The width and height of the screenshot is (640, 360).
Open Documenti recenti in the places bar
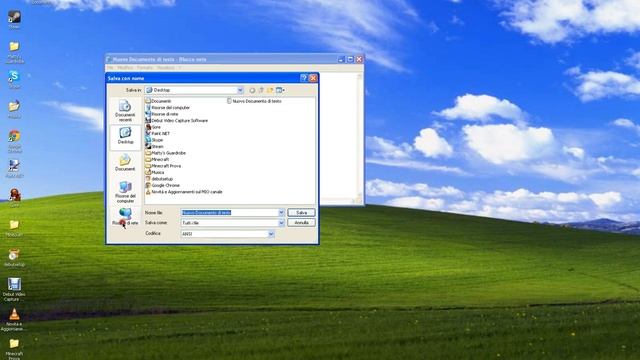tap(125, 111)
